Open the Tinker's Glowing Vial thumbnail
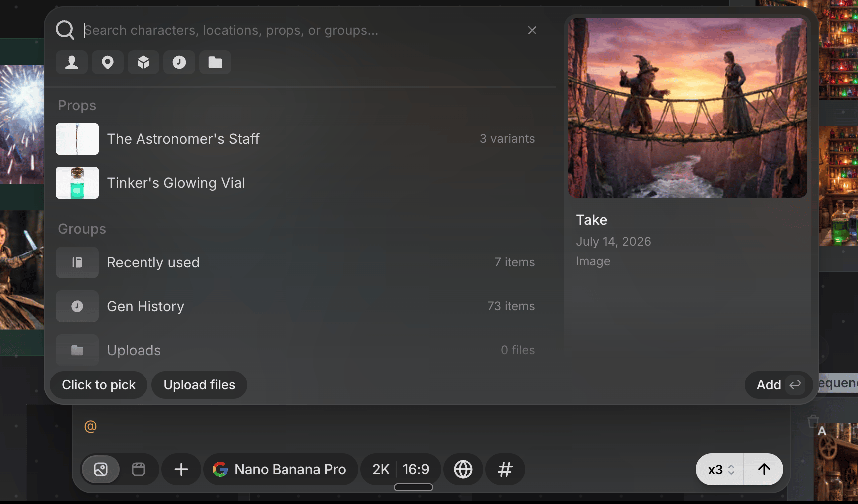This screenshot has height=504, width=858. coord(77,183)
